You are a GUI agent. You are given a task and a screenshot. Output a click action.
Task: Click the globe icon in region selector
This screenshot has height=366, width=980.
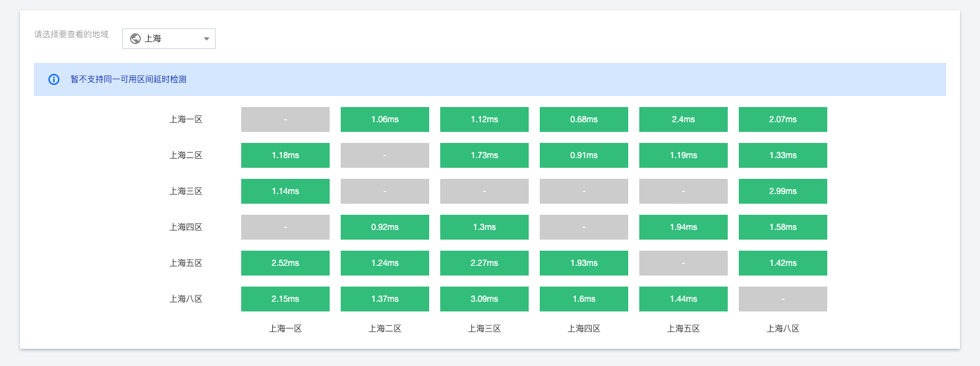click(x=135, y=39)
